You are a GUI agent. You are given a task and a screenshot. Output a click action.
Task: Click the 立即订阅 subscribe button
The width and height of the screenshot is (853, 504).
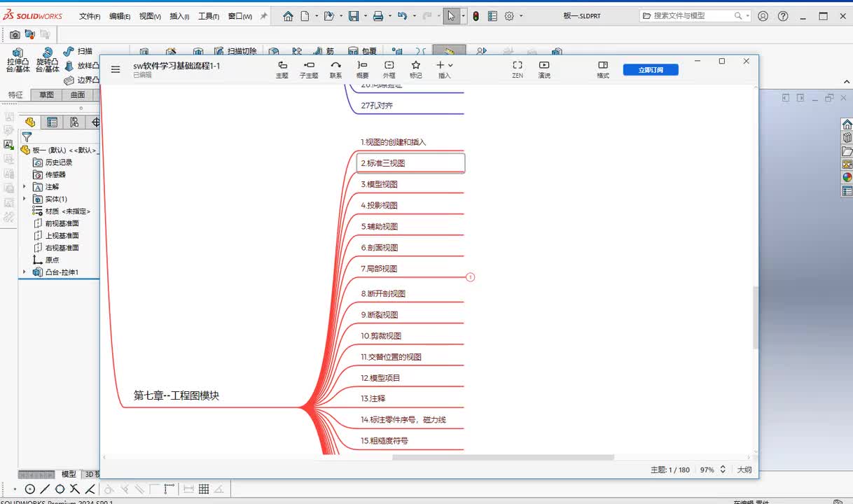[x=651, y=69]
